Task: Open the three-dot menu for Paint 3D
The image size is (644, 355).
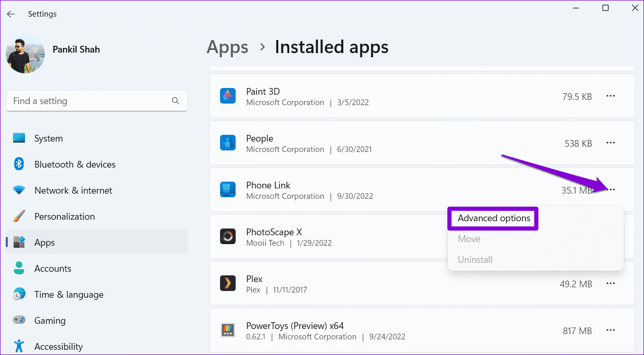Action: coord(611,96)
